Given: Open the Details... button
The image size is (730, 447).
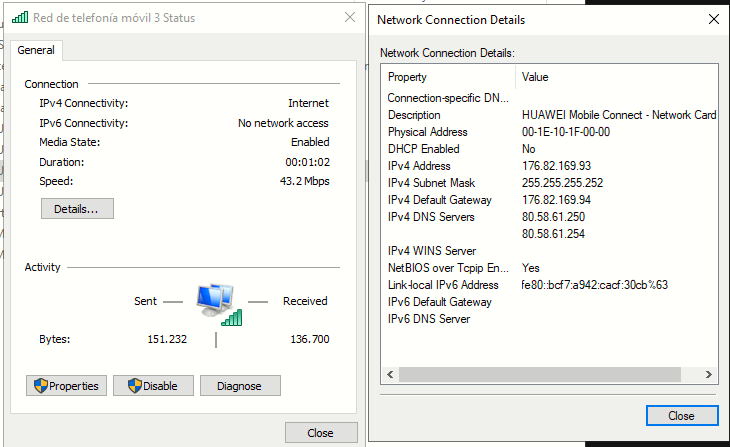Looking at the screenshot, I should tap(77, 209).
